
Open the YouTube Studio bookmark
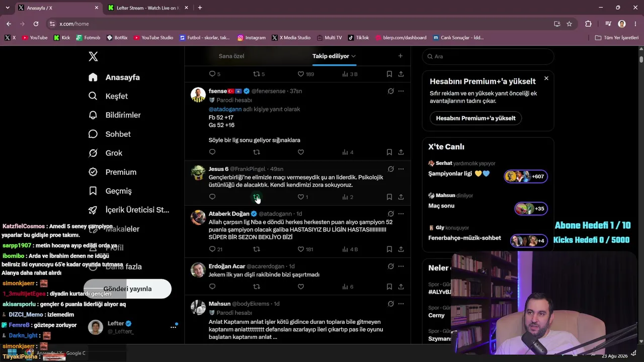tap(153, 38)
